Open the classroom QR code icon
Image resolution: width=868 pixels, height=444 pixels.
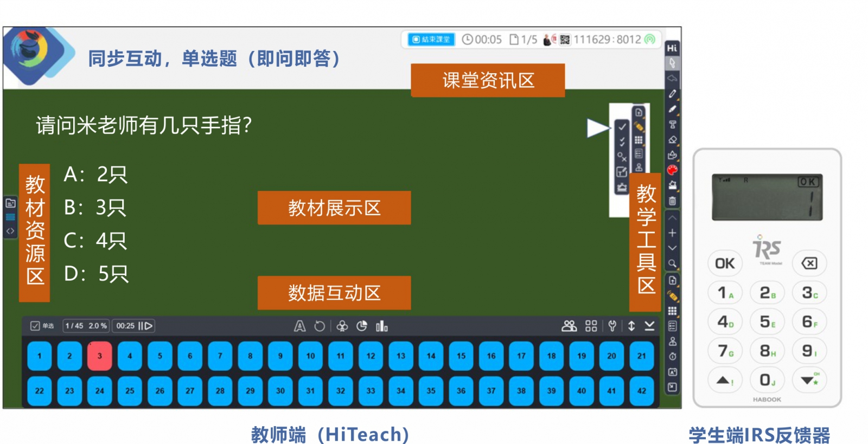(x=565, y=40)
